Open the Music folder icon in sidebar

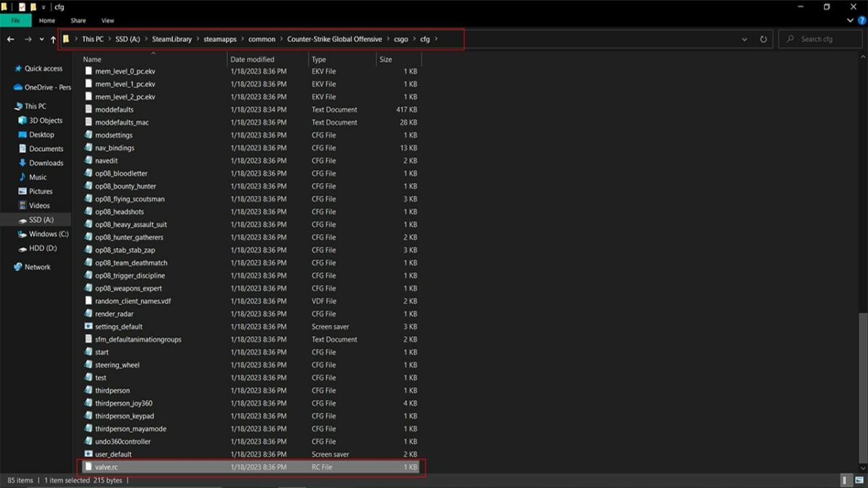22,177
